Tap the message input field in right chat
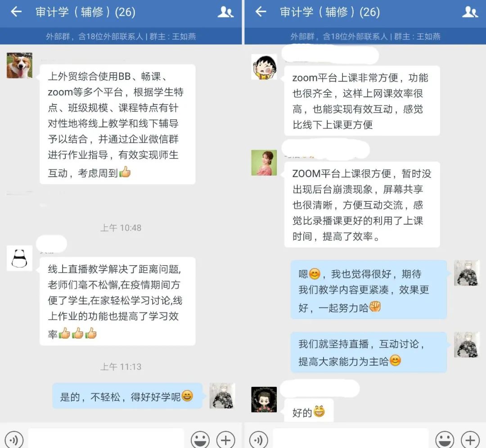486x448 pixels. (x=351, y=439)
